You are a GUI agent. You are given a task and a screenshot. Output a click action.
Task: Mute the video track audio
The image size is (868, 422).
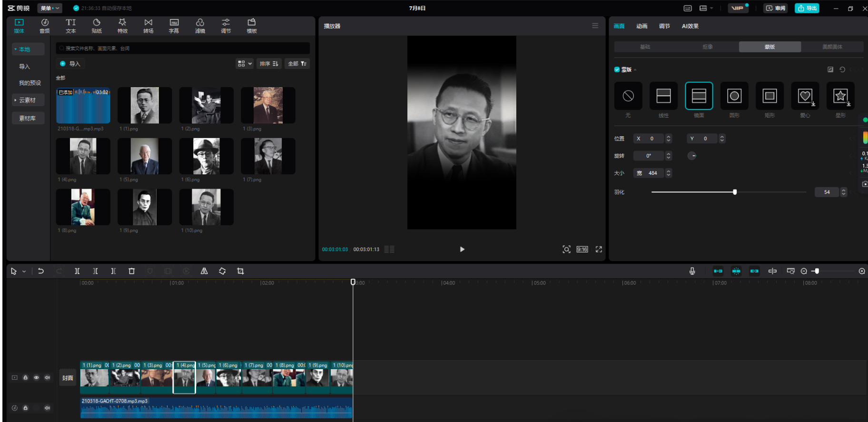pos(47,378)
